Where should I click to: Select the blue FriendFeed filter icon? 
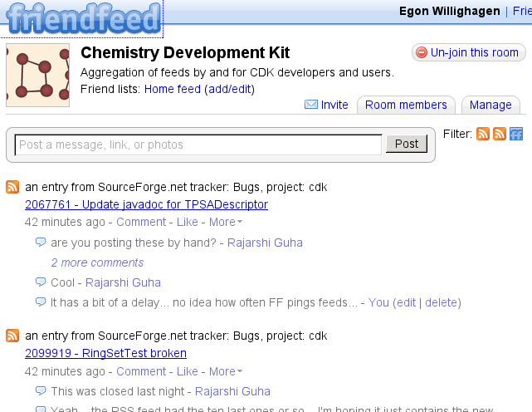516,134
